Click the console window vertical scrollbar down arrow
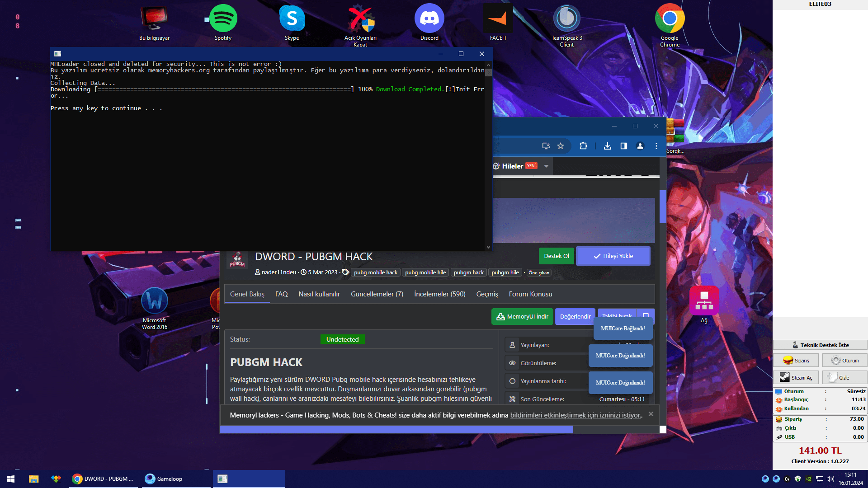Screen dimensions: 868x488 pos(488,247)
